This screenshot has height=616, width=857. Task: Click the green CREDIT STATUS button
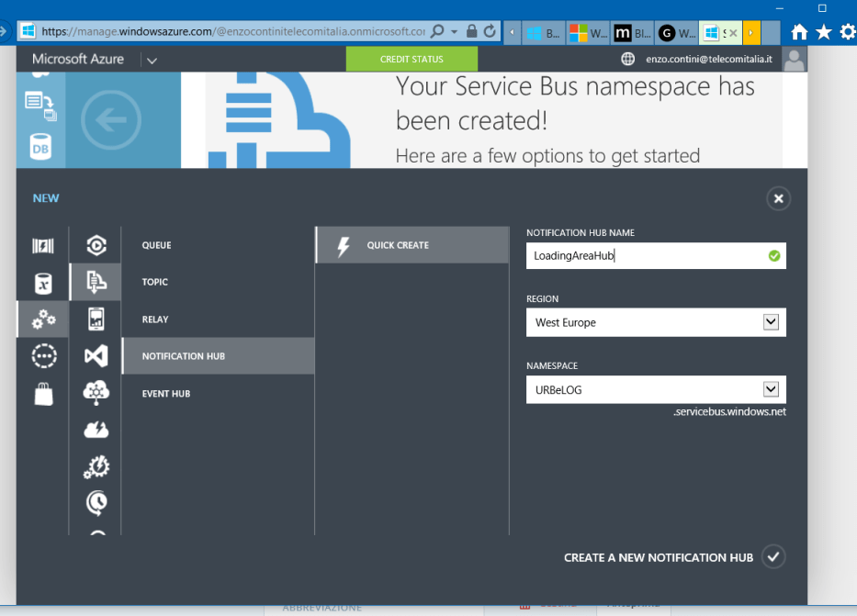coord(412,59)
